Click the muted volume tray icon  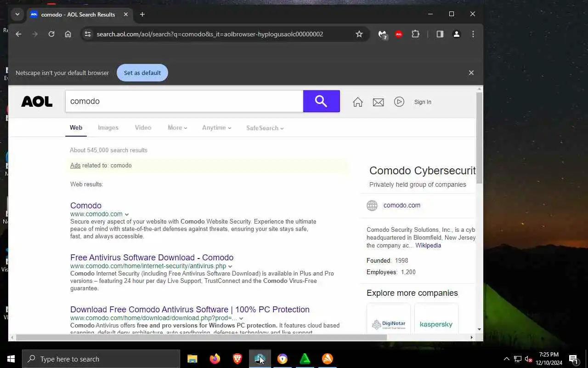(528, 359)
